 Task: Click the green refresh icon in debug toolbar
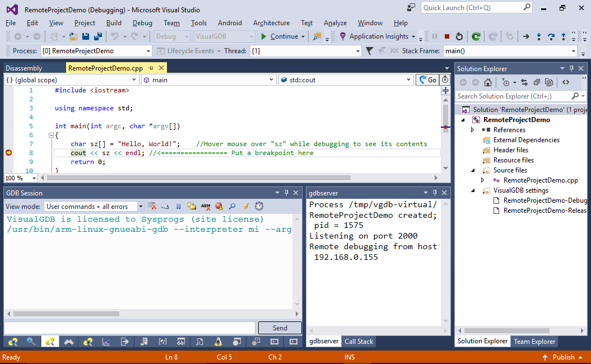476,36
